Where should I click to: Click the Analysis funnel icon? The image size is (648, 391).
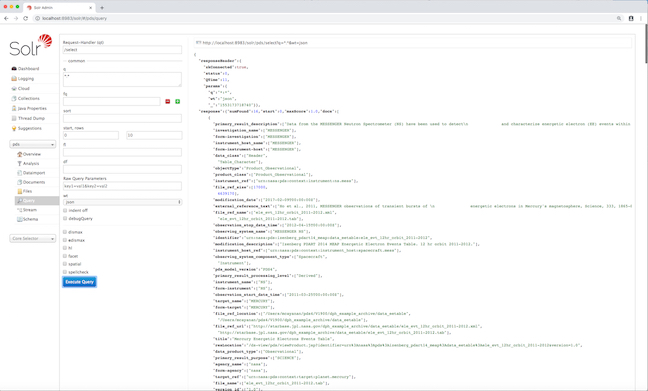[19, 164]
